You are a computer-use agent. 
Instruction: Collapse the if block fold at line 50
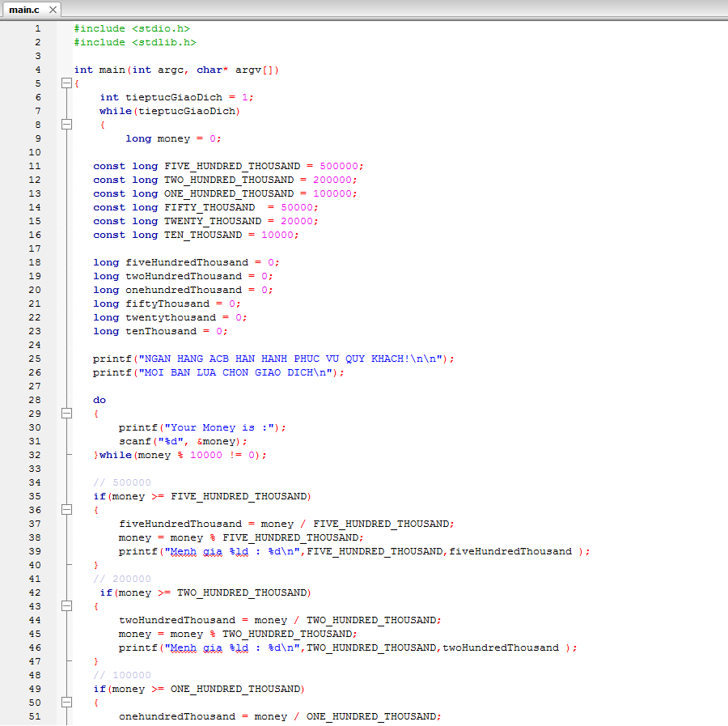point(67,703)
